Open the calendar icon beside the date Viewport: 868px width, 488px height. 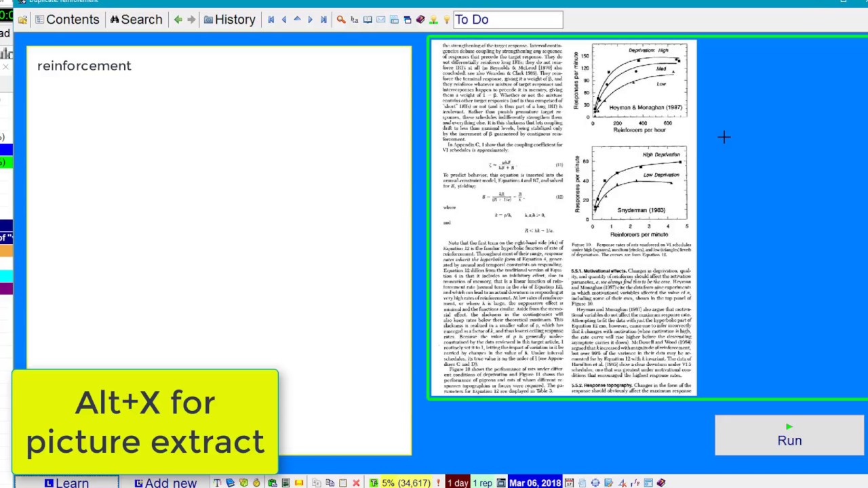click(x=569, y=483)
